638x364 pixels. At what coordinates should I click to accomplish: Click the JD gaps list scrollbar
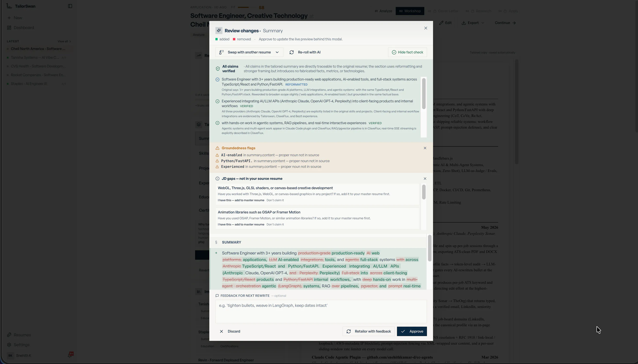(424, 192)
